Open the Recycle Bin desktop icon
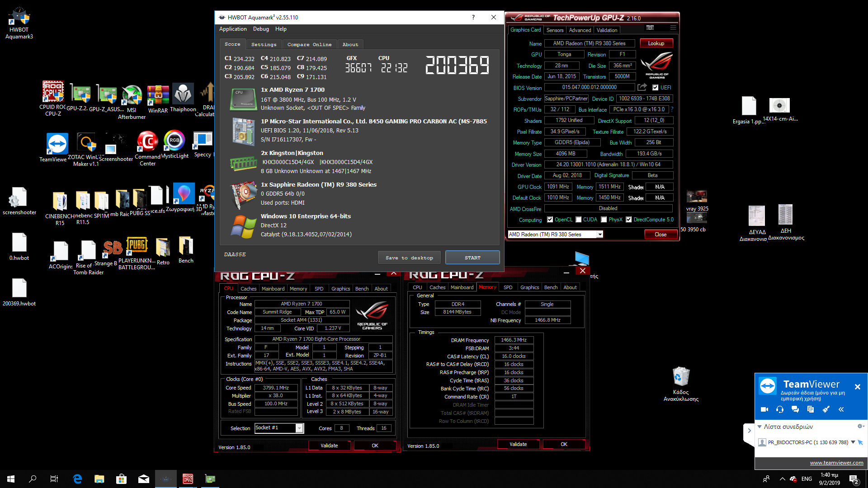 pyautogui.click(x=681, y=384)
